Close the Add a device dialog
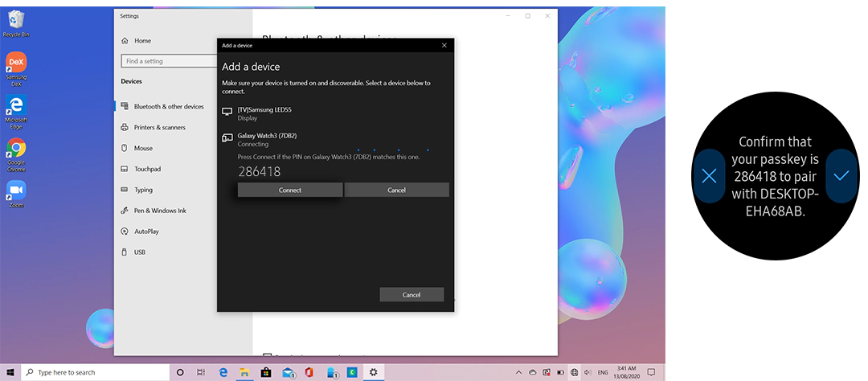Image resolution: width=868 pixels, height=381 pixels. click(444, 45)
